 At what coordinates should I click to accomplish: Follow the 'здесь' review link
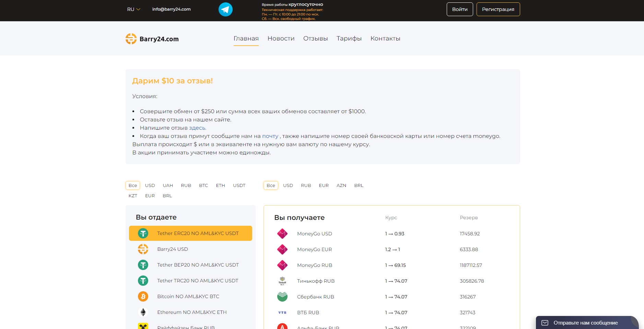(x=198, y=128)
